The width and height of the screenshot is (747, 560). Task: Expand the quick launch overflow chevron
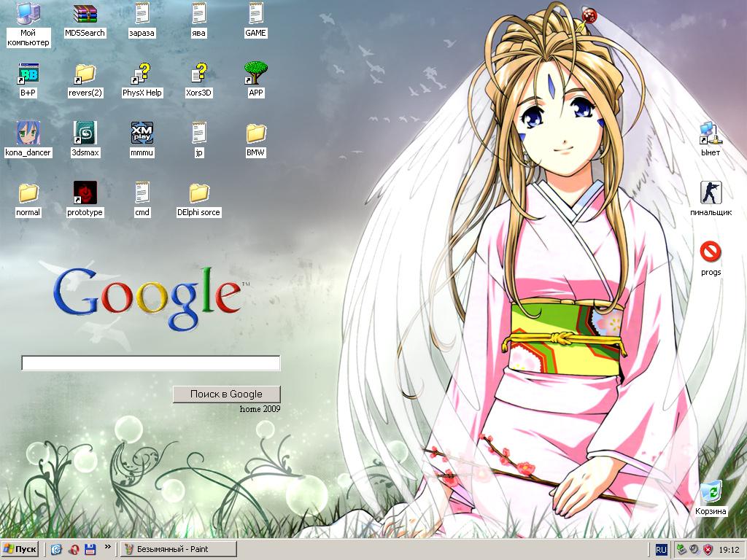[108, 546]
